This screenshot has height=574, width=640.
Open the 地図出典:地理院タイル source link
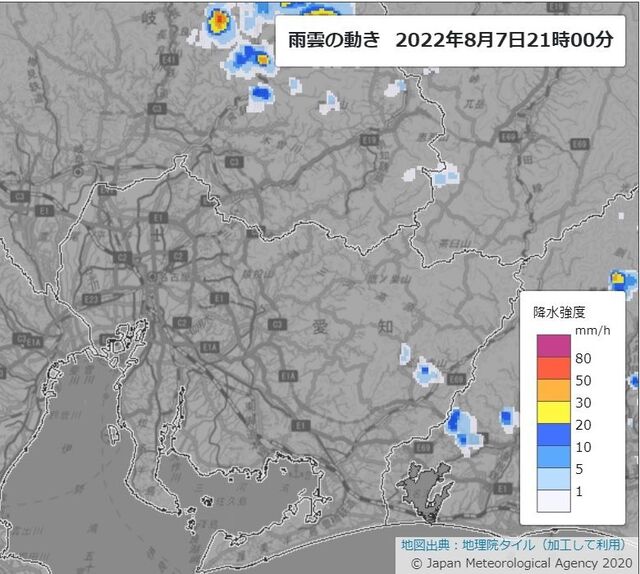(513, 545)
